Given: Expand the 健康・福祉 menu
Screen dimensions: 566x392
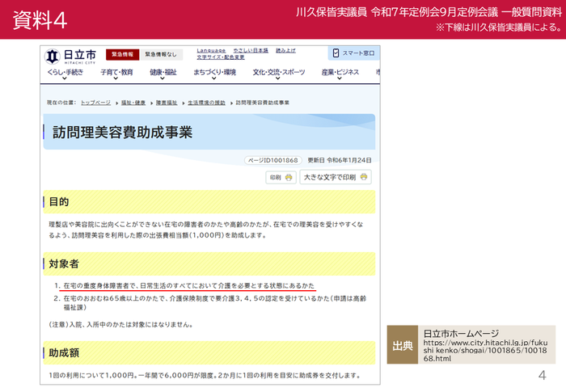Looking at the screenshot, I should tap(163, 74).
